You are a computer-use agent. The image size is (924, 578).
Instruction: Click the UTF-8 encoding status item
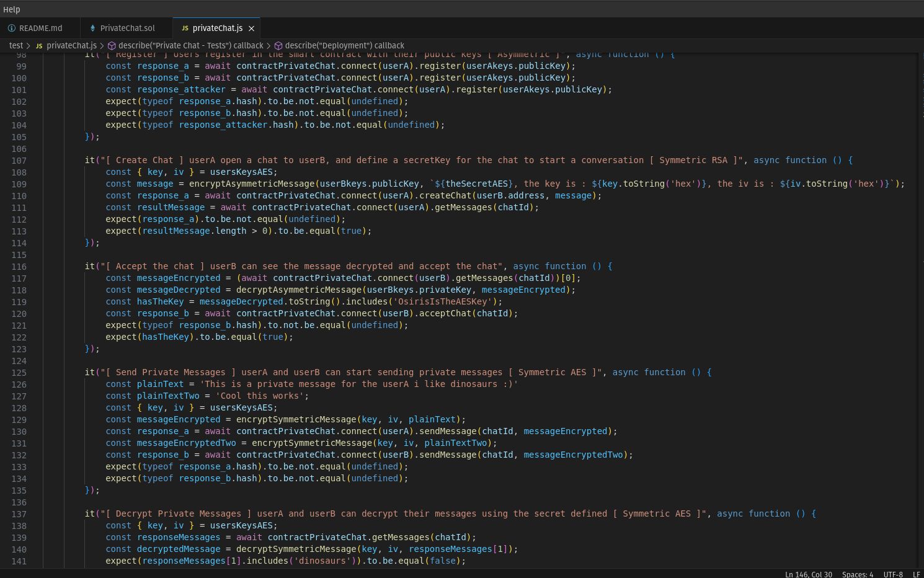point(893,574)
